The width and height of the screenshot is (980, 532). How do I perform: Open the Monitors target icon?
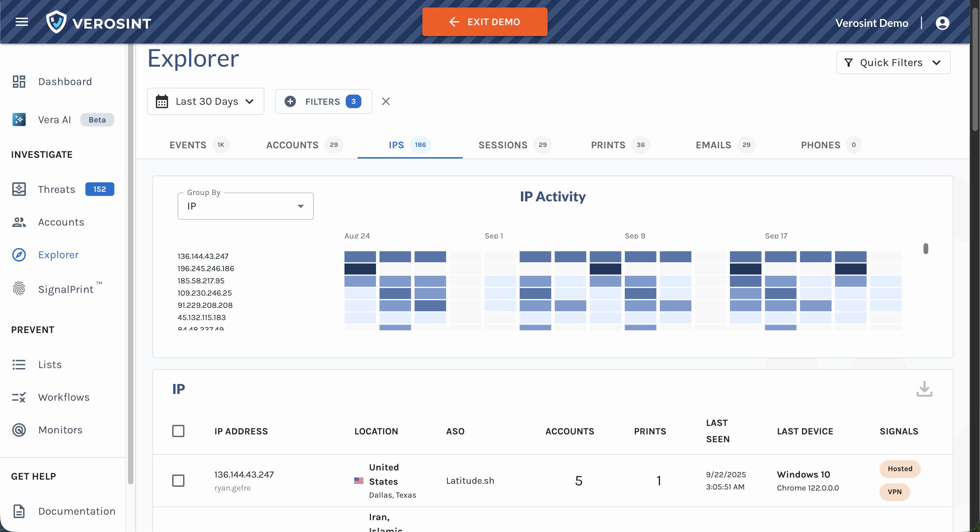[x=19, y=430]
